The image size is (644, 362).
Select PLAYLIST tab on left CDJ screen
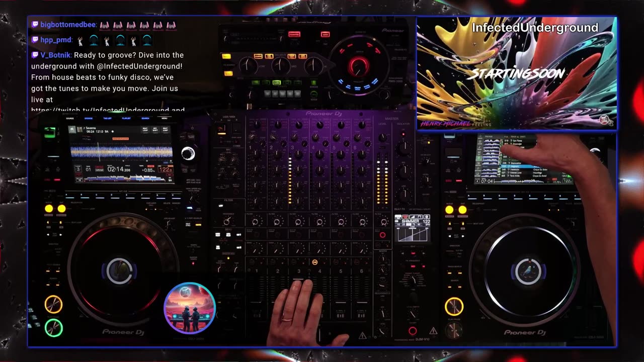(x=126, y=118)
